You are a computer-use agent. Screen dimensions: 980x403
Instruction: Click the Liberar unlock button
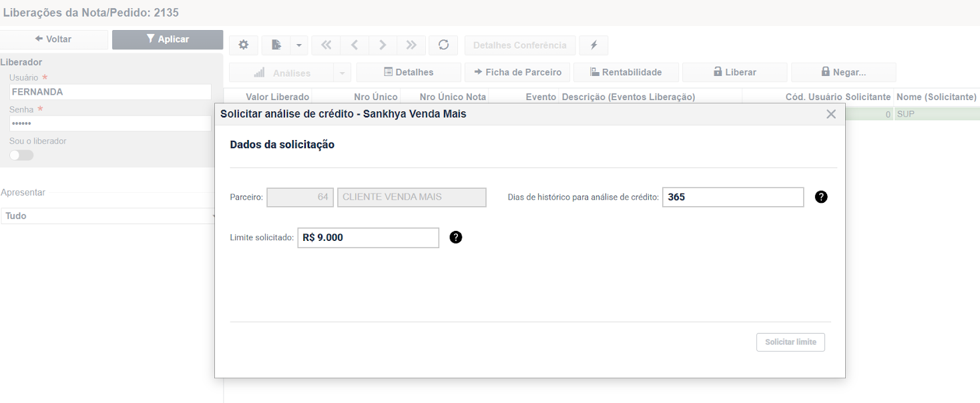point(735,72)
